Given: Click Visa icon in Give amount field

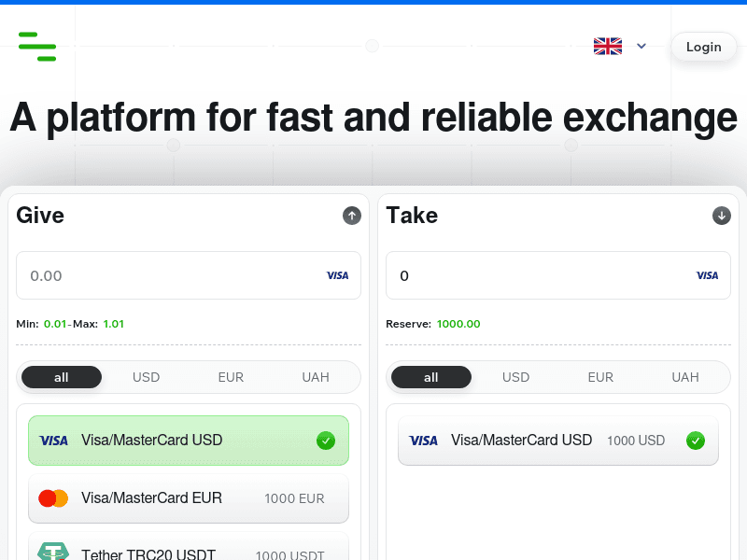Looking at the screenshot, I should coord(337,275).
